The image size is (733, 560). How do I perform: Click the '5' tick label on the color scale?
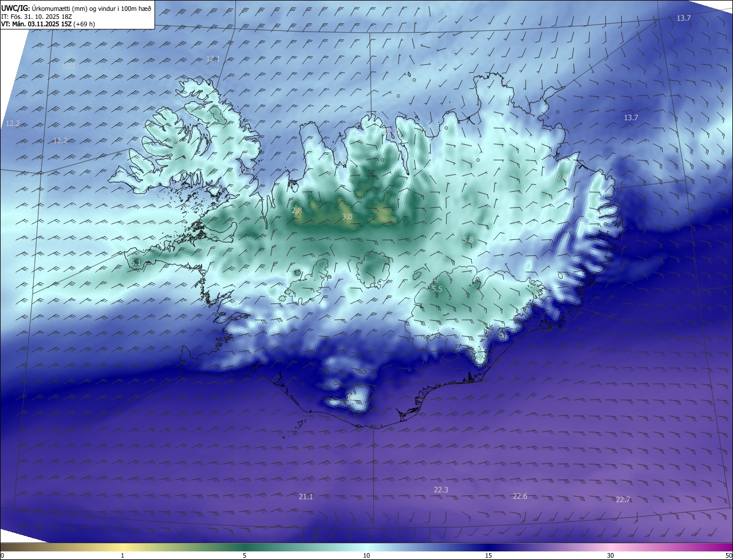tap(245, 555)
